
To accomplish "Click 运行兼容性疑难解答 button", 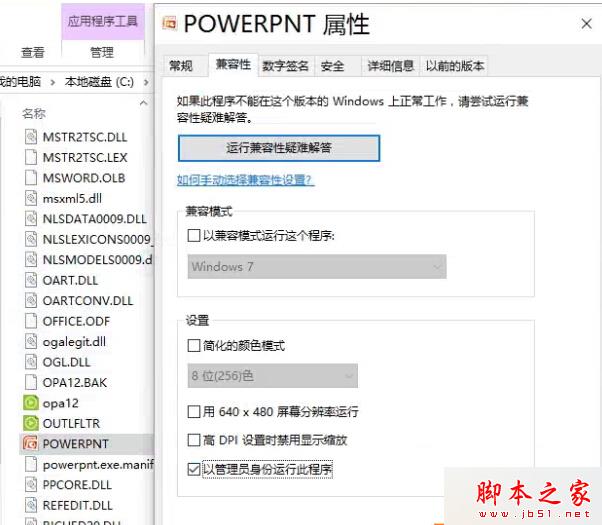I will [279, 148].
